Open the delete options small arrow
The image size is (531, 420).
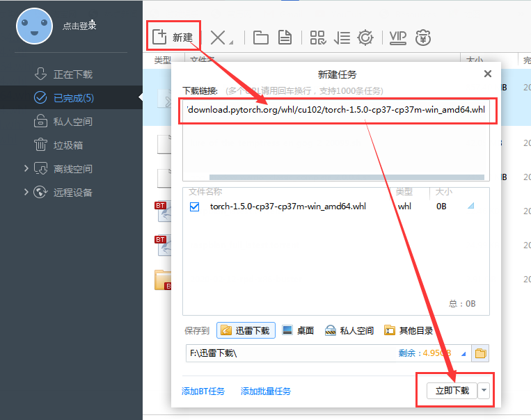[231, 42]
